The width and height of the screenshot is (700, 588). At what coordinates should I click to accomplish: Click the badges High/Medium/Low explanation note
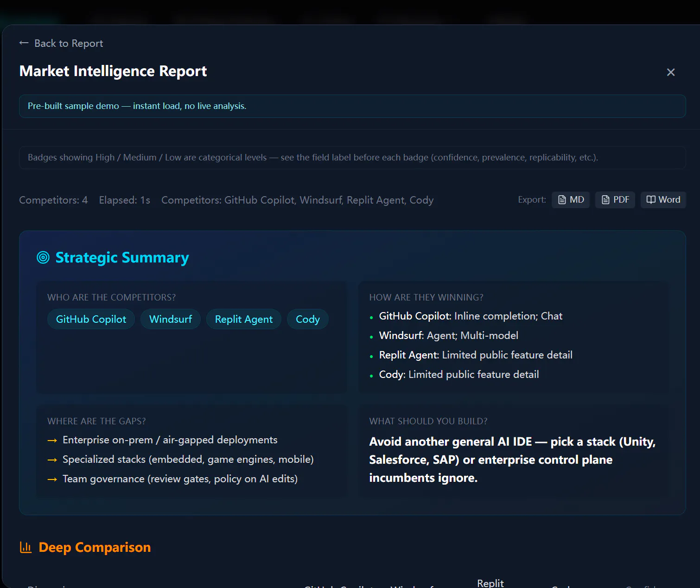[352, 158]
